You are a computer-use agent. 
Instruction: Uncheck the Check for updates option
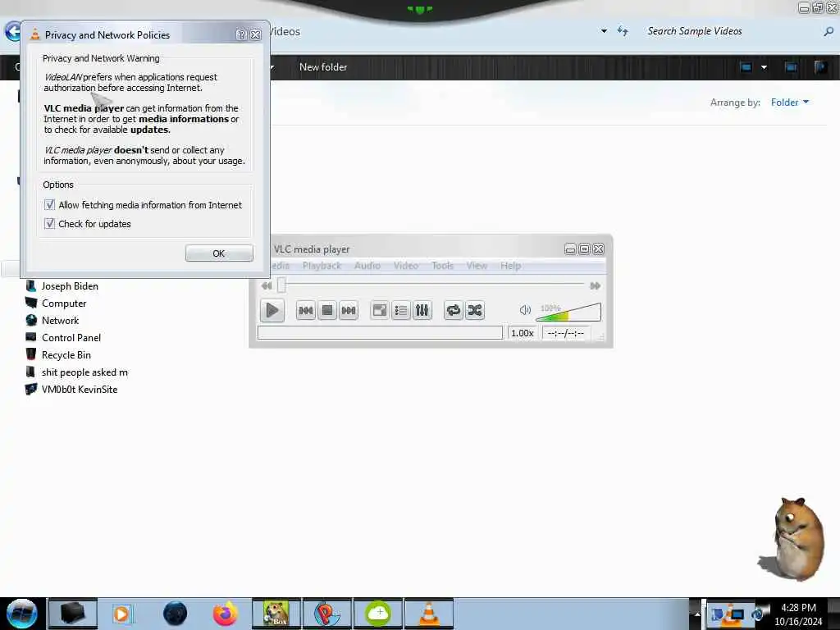pyautogui.click(x=50, y=223)
